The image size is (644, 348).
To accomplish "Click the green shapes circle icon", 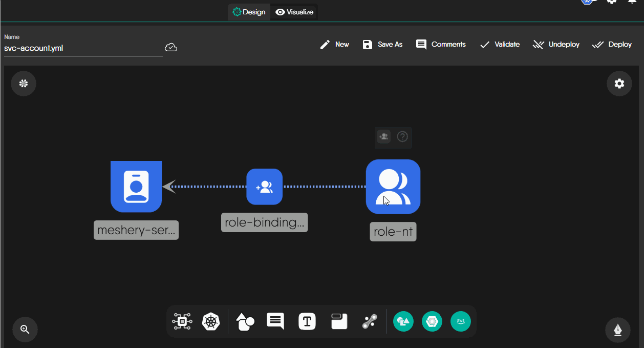I will [403, 321].
